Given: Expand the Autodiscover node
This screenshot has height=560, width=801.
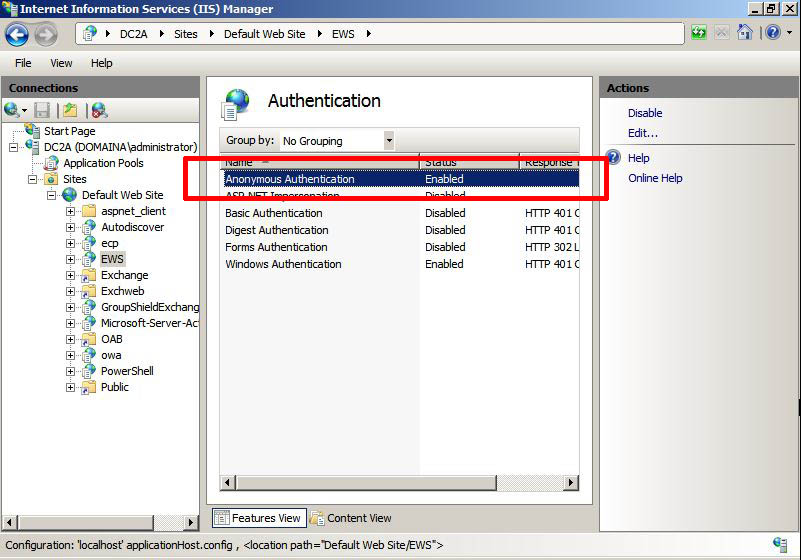Looking at the screenshot, I should (x=70, y=227).
